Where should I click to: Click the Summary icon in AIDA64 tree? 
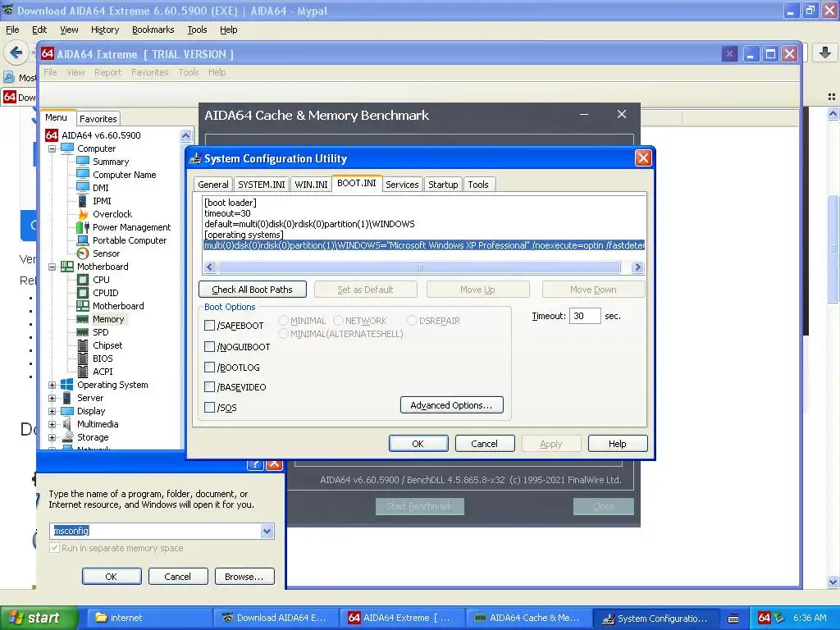[83, 162]
